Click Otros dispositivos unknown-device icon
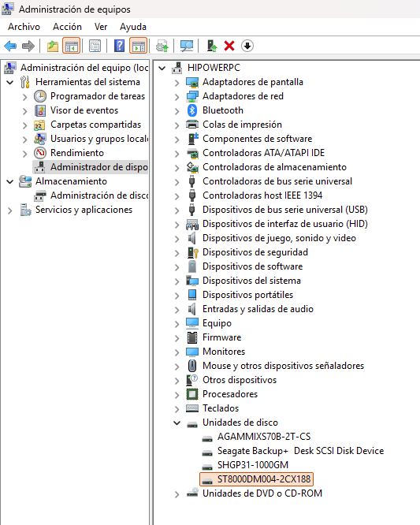The image size is (420, 525). click(192, 380)
